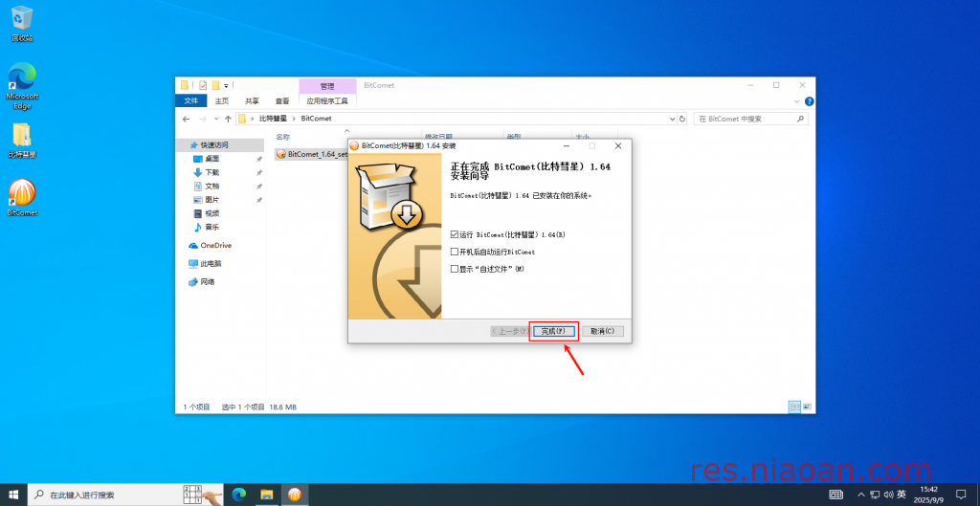This screenshot has height=506, width=980.
Task: Switch to the 共享 ribbon tab
Action: (x=252, y=100)
